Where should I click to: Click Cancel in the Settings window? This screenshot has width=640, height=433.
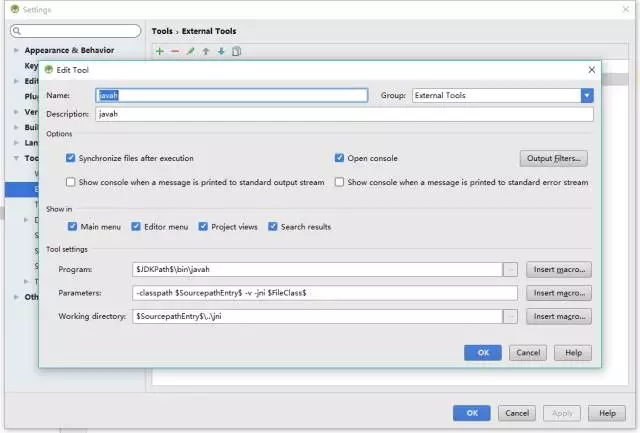(517, 413)
